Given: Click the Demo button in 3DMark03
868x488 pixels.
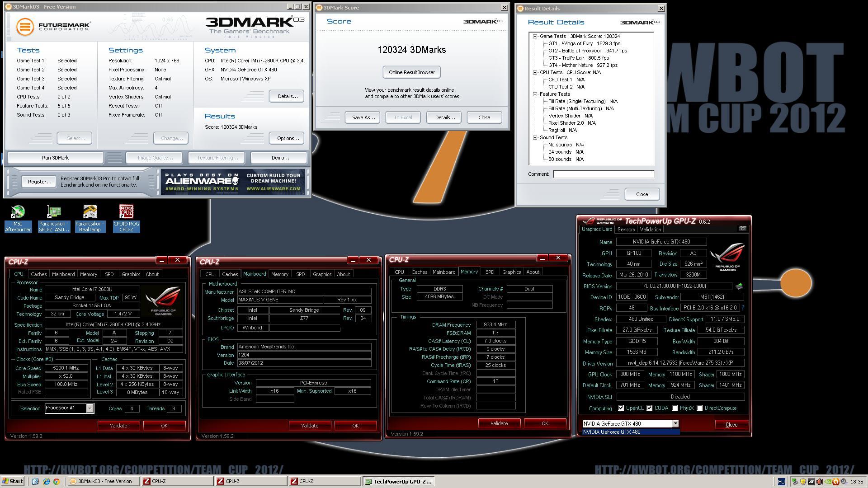Looking at the screenshot, I should [x=280, y=158].
